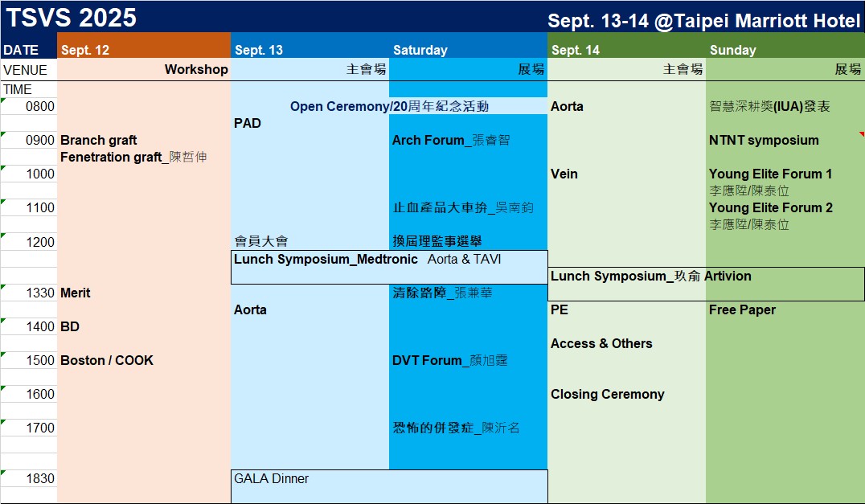Image resolution: width=865 pixels, height=504 pixels.
Task: Click the Access & Others cell
Action: (626, 343)
